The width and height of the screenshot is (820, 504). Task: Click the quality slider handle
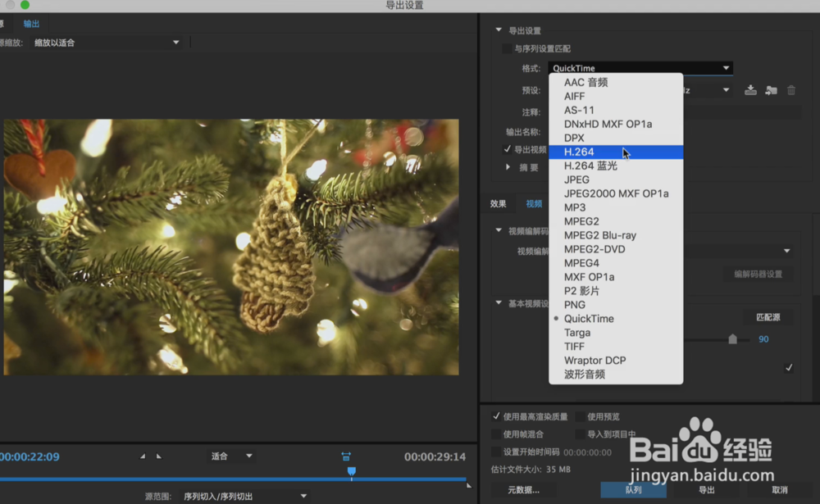point(732,338)
